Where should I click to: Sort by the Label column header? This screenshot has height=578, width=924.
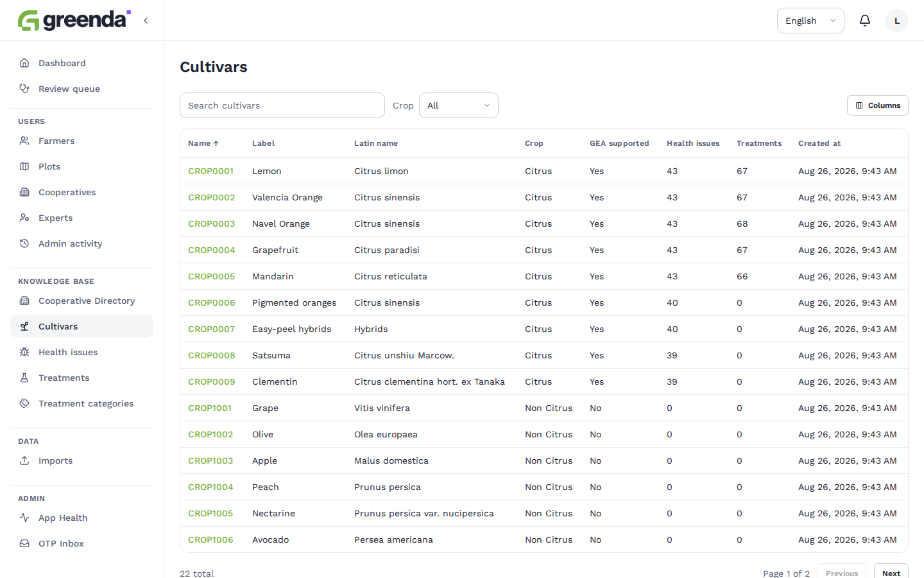point(263,143)
